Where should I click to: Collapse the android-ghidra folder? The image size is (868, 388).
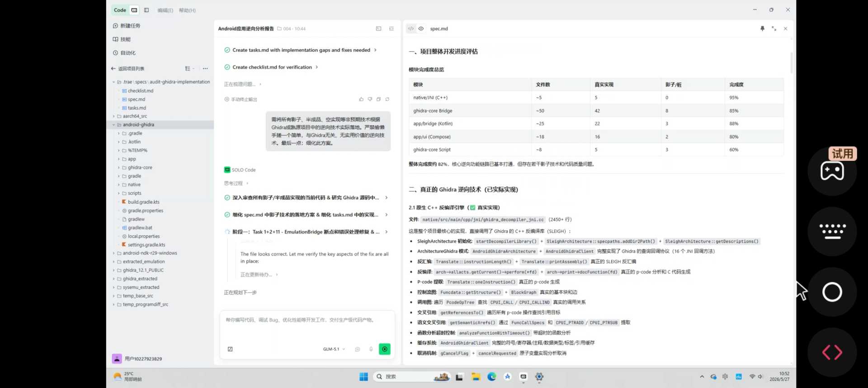pyautogui.click(x=113, y=125)
